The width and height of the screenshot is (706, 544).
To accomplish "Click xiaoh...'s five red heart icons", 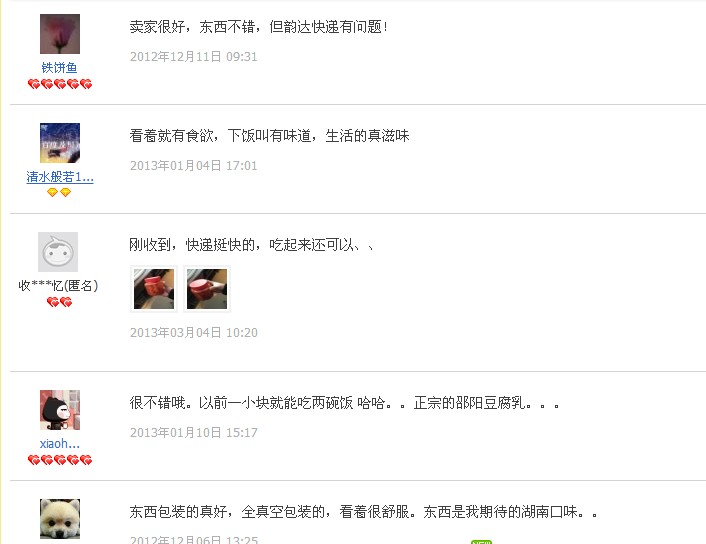I will (x=60, y=460).
